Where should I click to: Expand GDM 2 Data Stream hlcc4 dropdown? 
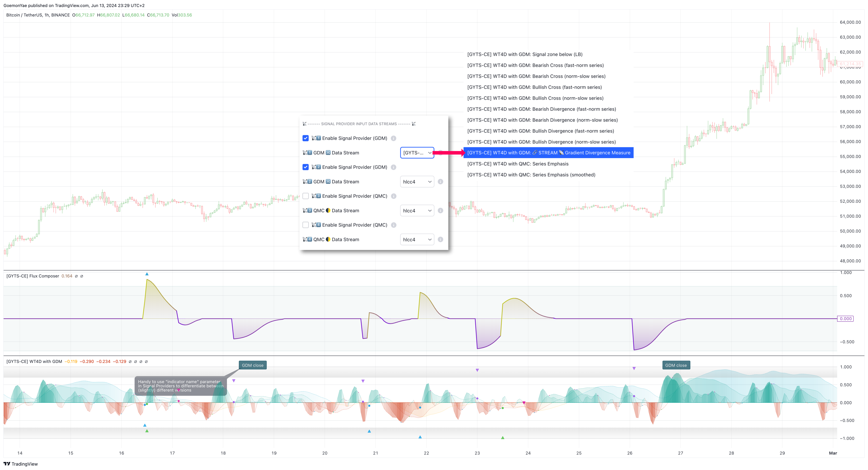pyautogui.click(x=417, y=182)
